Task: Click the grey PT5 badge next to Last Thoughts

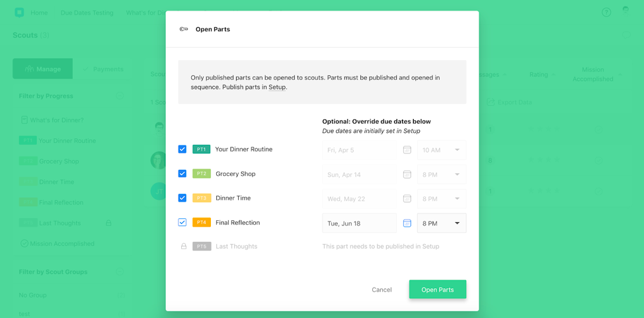Action: pyautogui.click(x=201, y=247)
